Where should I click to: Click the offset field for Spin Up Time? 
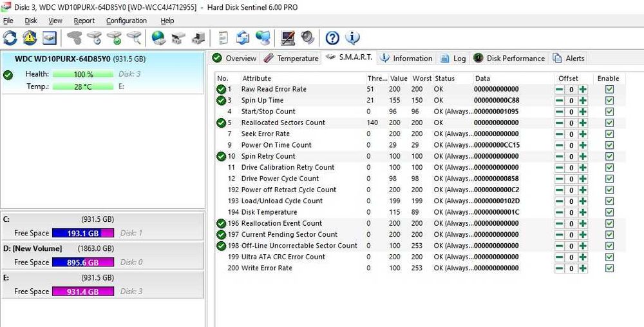[x=571, y=101]
